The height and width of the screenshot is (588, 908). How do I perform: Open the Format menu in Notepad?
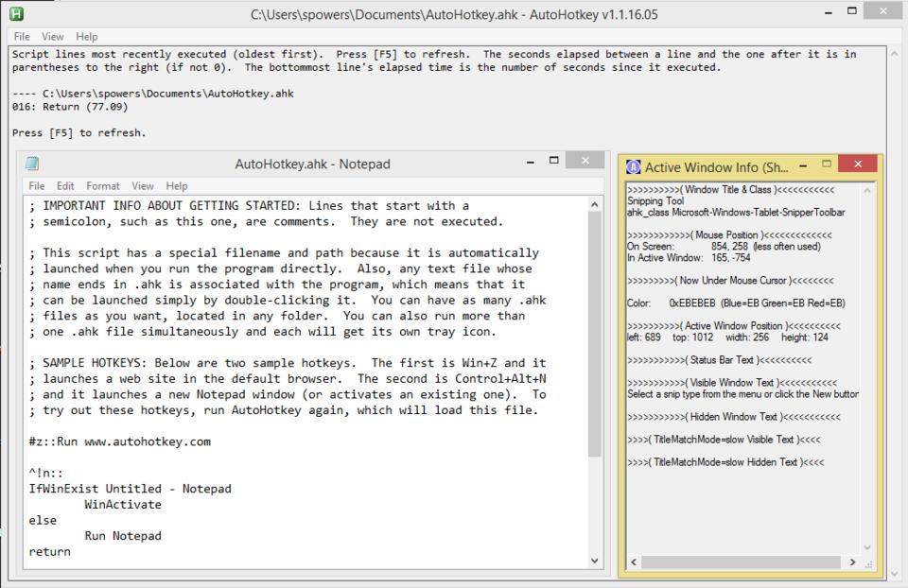103,185
